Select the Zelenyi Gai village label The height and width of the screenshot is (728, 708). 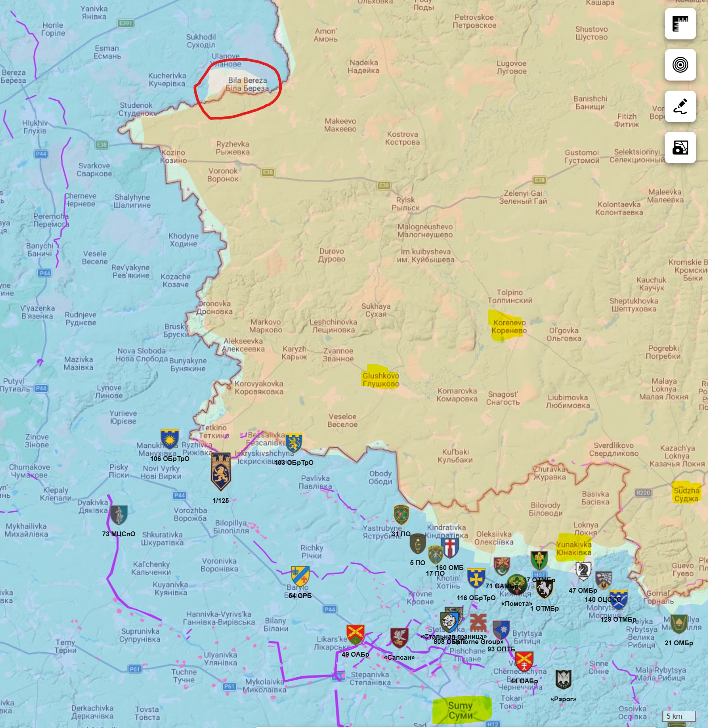pos(523,197)
